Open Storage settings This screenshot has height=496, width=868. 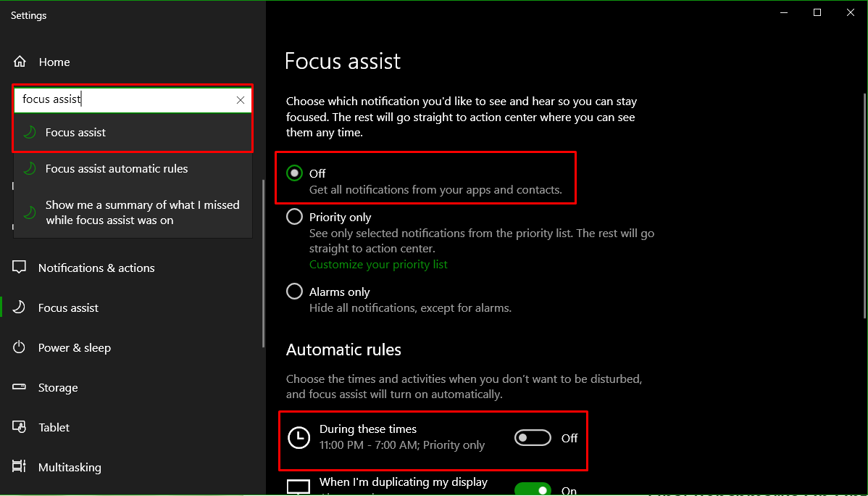pos(57,388)
